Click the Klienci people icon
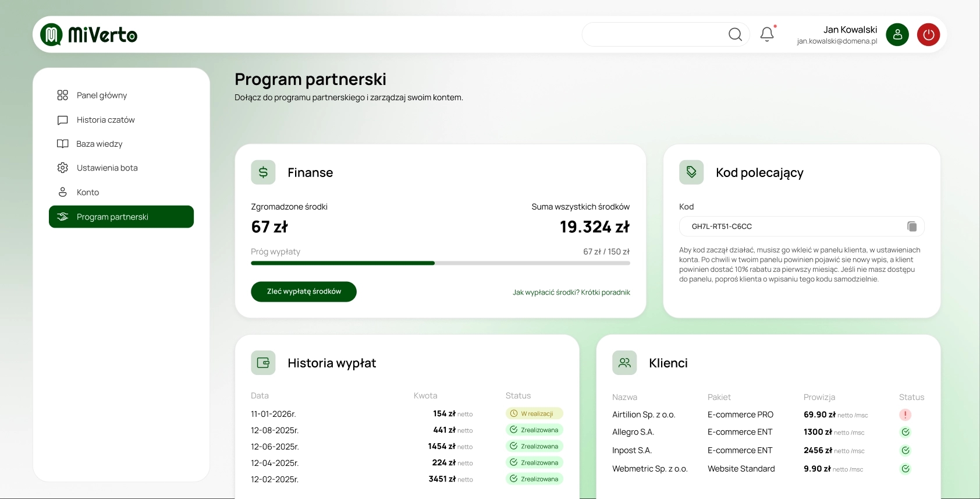Viewport: 980px width, 499px height. point(624,363)
